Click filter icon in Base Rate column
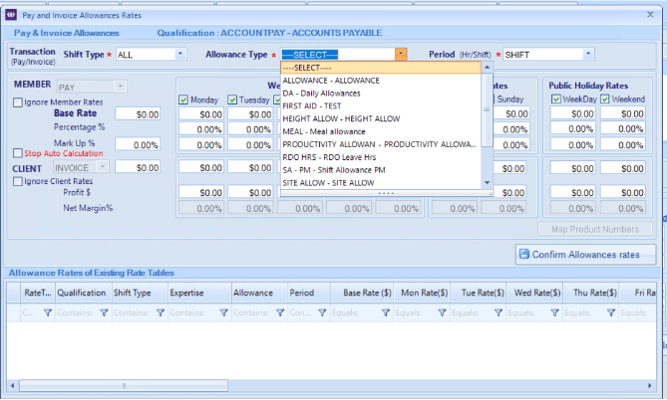 (385, 313)
